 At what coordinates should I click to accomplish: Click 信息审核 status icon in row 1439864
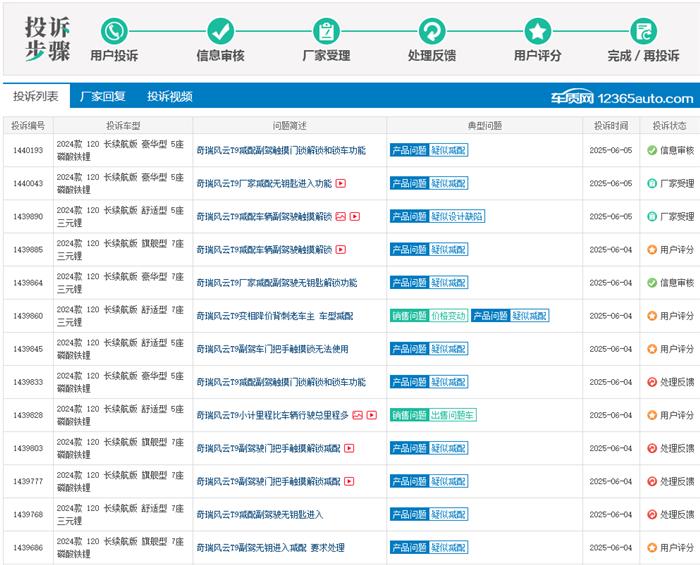pos(652,282)
